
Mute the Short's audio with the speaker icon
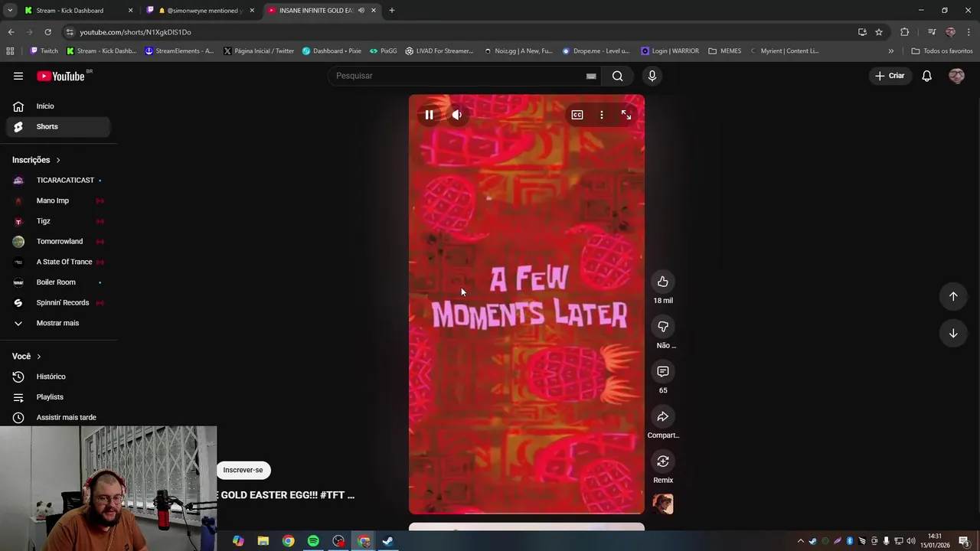point(456,115)
